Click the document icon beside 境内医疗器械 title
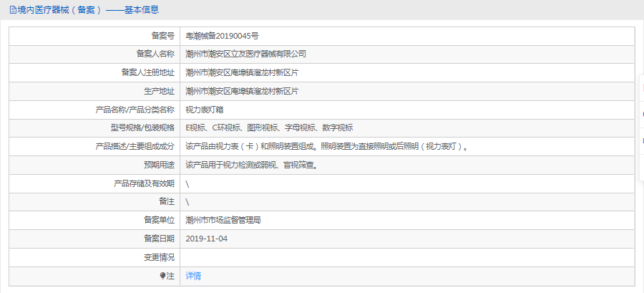644x293 pixels. pos(13,10)
